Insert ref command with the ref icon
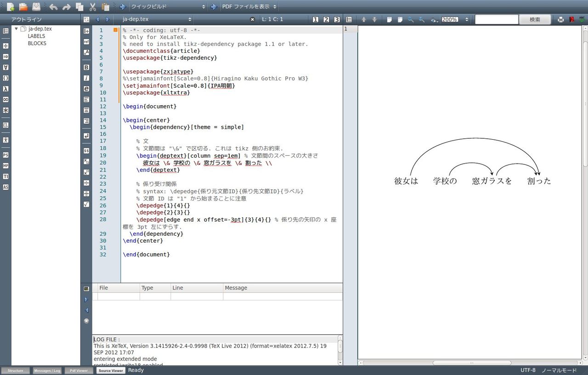This screenshot has height=375, width=588. click(86, 41)
